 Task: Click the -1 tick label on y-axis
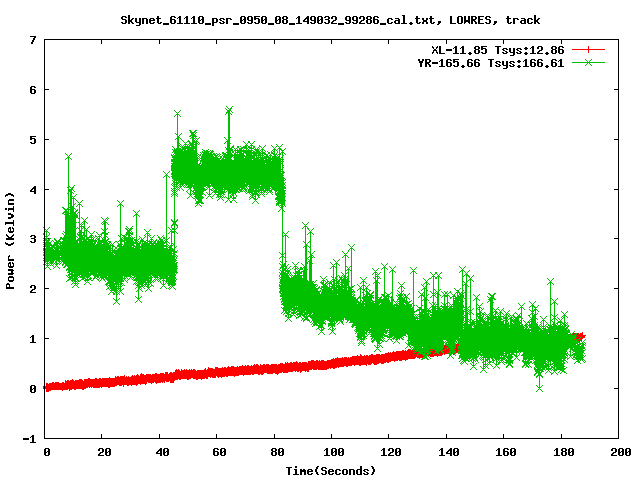pyautogui.click(x=30, y=438)
